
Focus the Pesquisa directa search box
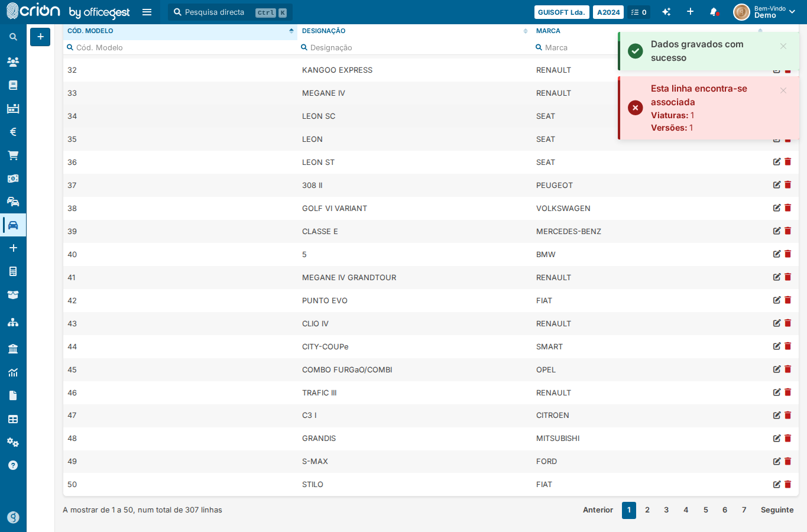coord(230,12)
